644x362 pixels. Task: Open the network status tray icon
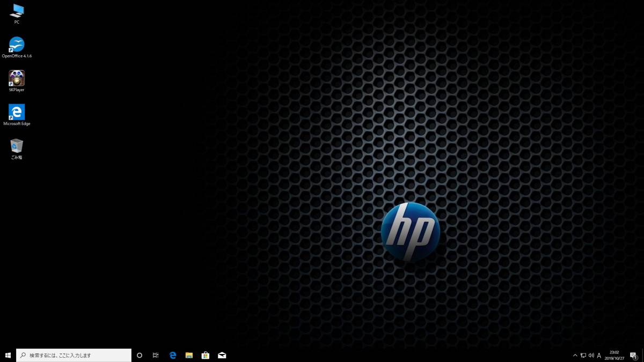click(x=583, y=355)
